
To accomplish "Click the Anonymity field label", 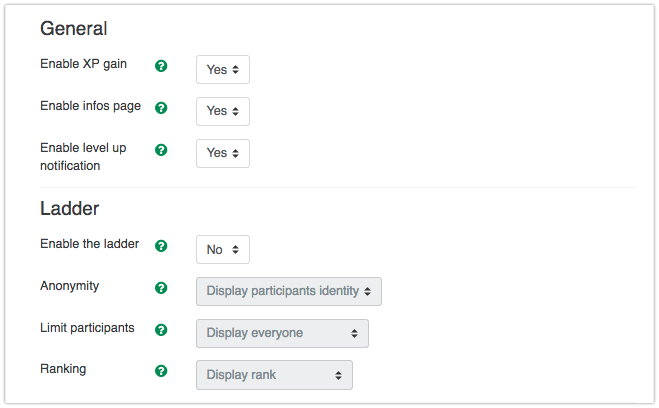I will 69,286.
